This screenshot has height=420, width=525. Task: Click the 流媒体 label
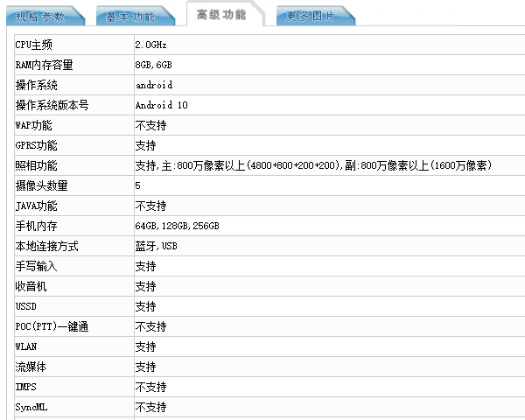coord(31,367)
